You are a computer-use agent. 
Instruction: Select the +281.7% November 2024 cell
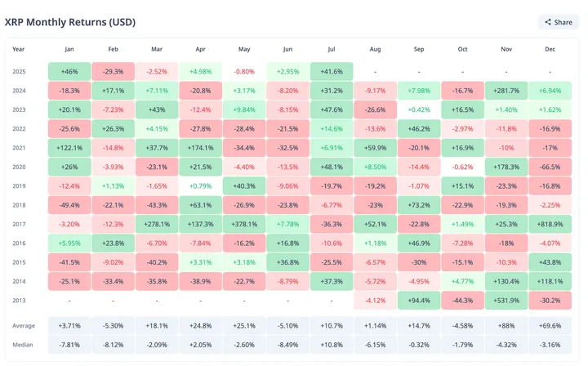[506, 91]
